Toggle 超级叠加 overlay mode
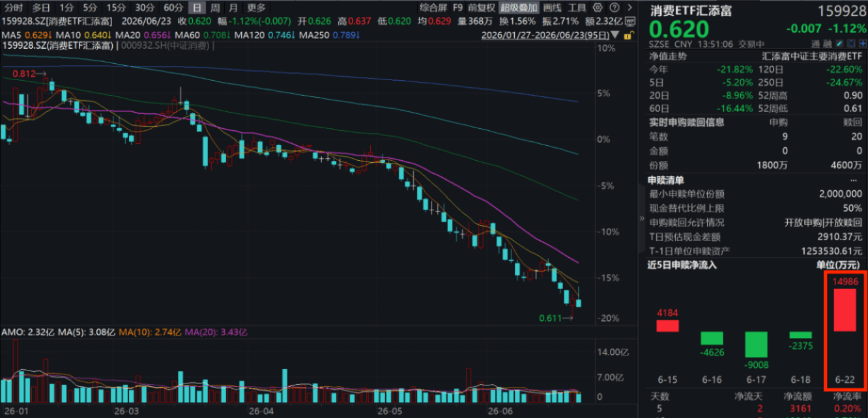Viewport: 868px width, 418px height. (x=519, y=8)
